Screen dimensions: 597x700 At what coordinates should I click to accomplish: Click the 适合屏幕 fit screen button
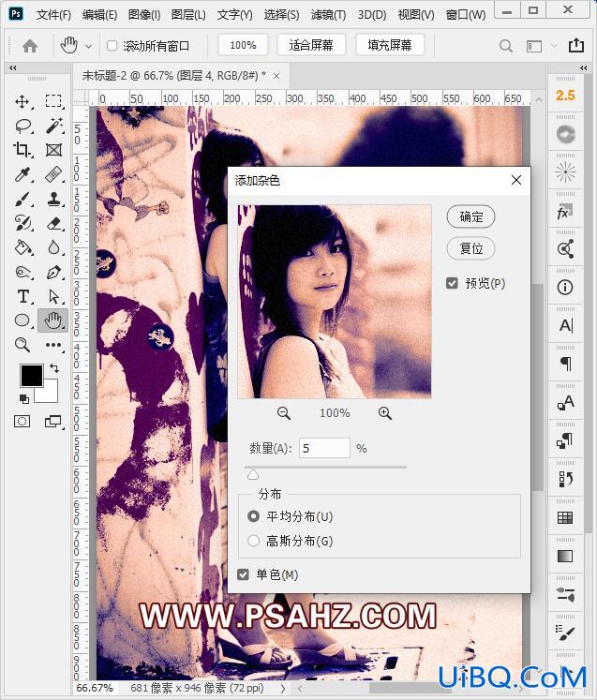click(311, 45)
